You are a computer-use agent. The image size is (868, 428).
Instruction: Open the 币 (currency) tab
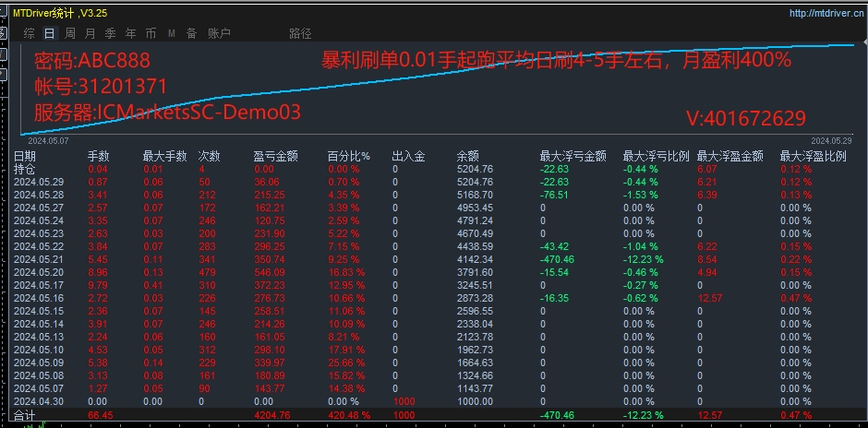click(151, 33)
